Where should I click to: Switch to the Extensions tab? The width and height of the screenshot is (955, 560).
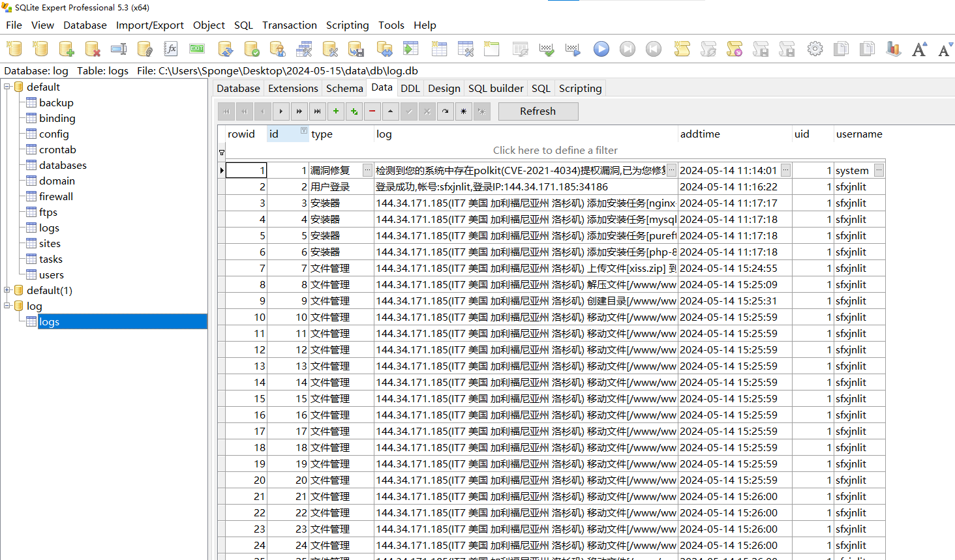[x=293, y=89]
